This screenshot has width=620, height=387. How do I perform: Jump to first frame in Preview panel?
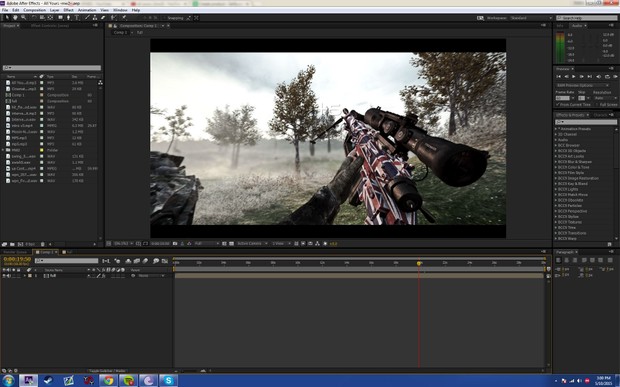click(x=558, y=77)
